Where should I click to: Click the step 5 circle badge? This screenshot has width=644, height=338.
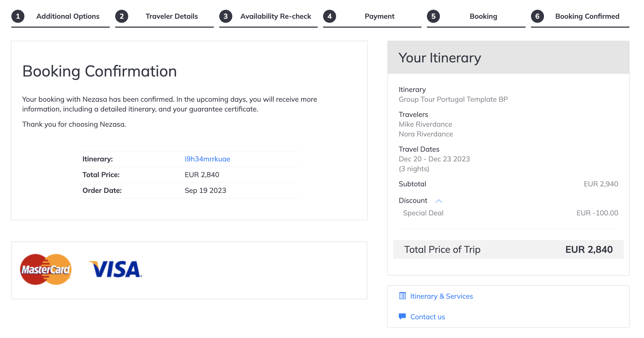[x=433, y=16]
